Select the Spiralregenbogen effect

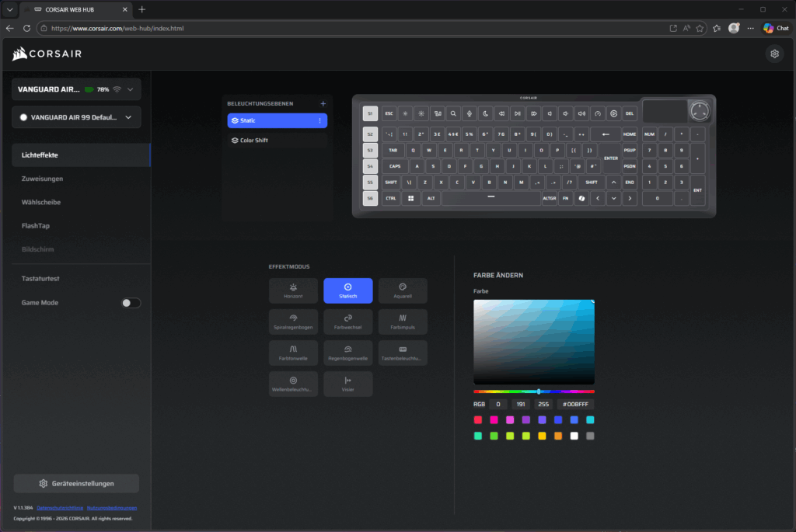tap(293, 322)
